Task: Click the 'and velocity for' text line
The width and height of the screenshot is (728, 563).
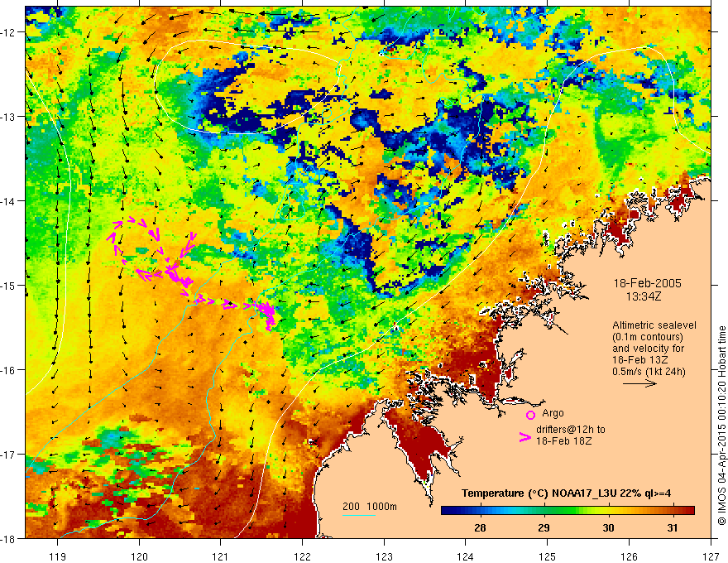Action: point(648,349)
